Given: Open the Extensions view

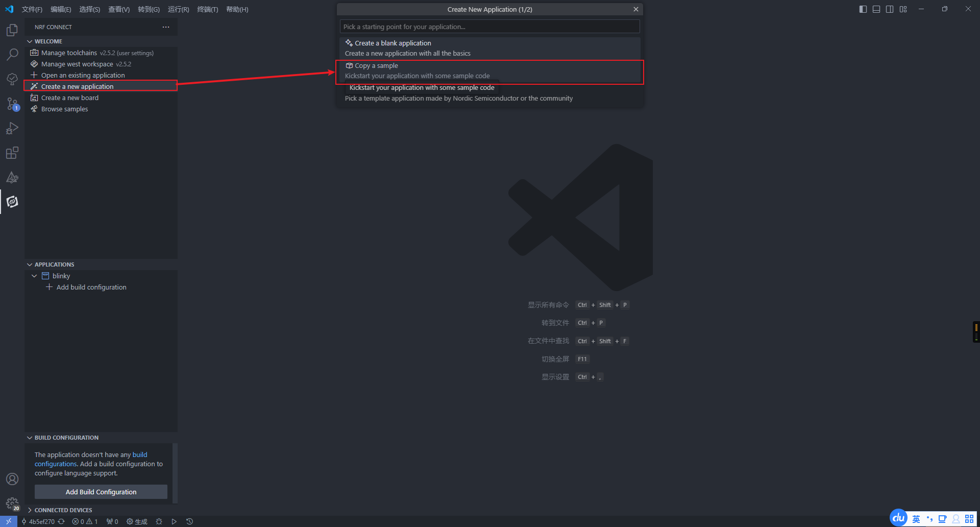Looking at the screenshot, I should tap(12, 153).
